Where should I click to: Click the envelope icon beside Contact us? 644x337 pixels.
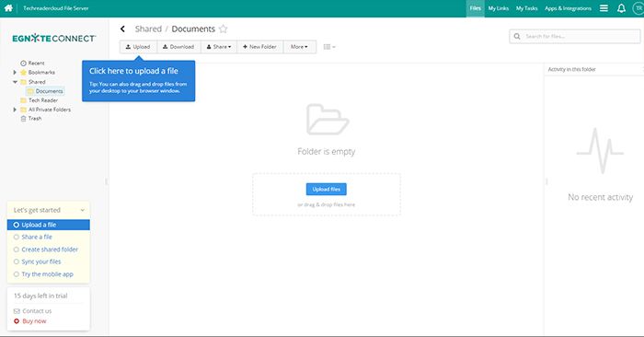pyautogui.click(x=17, y=311)
